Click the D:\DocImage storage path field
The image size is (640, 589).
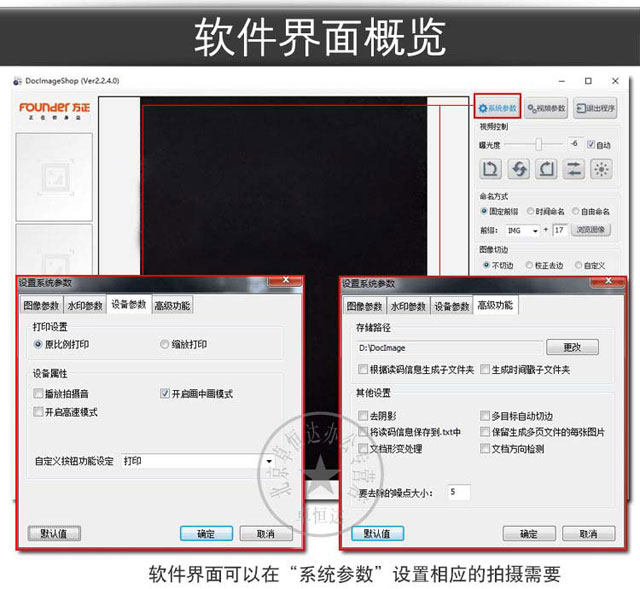click(449, 348)
